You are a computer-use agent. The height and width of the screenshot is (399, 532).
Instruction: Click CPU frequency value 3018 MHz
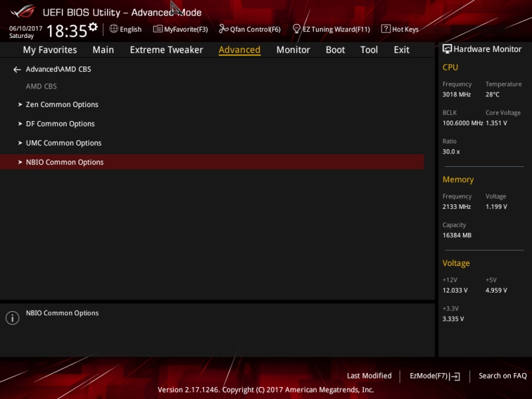click(457, 94)
